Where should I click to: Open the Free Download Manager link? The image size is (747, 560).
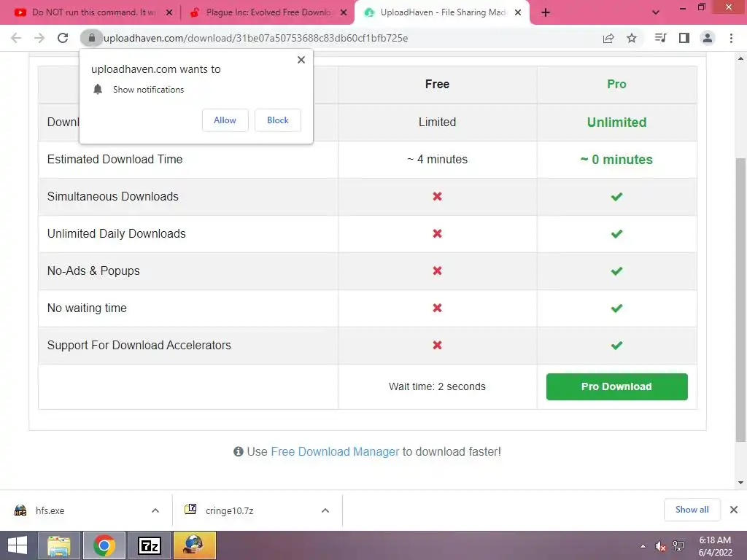(x=335, y=451)
